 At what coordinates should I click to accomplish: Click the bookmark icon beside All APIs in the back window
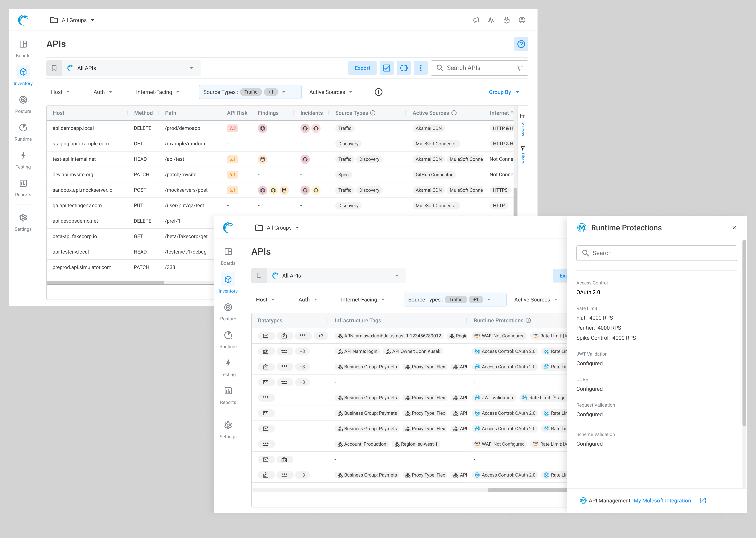point(54,68)
